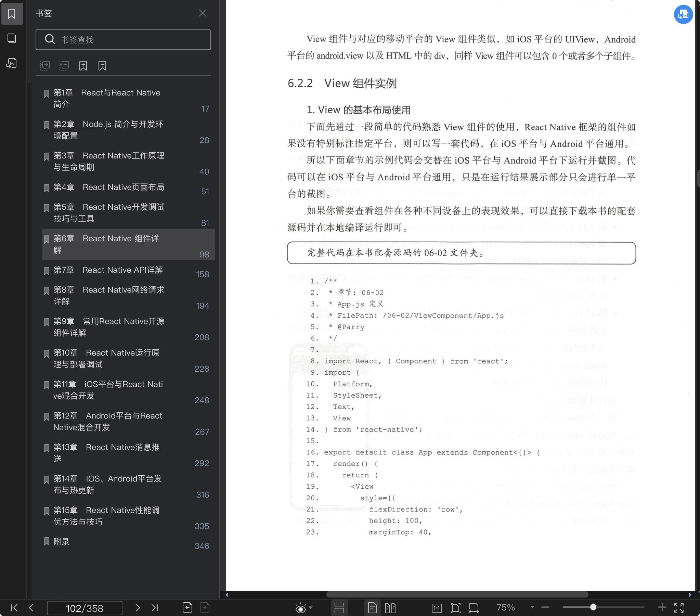
Task: Open bookmark 第3章 React Native工作原理与生命周期
Action: point(128,162)
